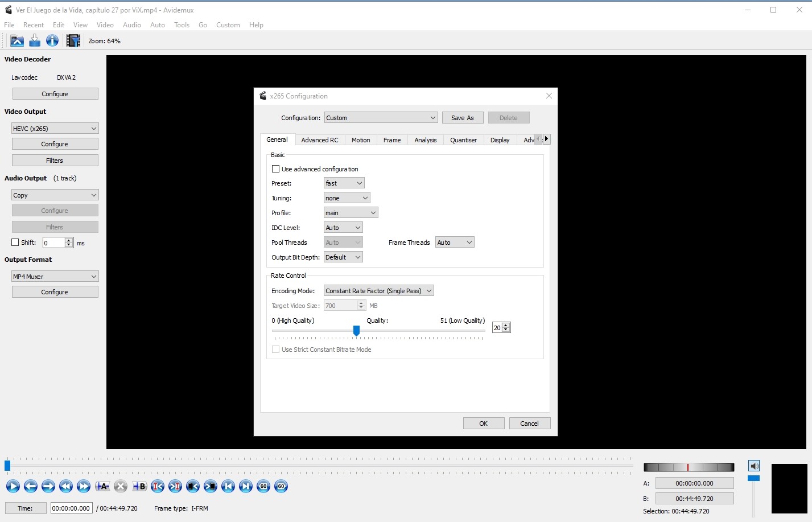Click the Open Video folder icon
The image size is (812, 522).
[17, 40]
